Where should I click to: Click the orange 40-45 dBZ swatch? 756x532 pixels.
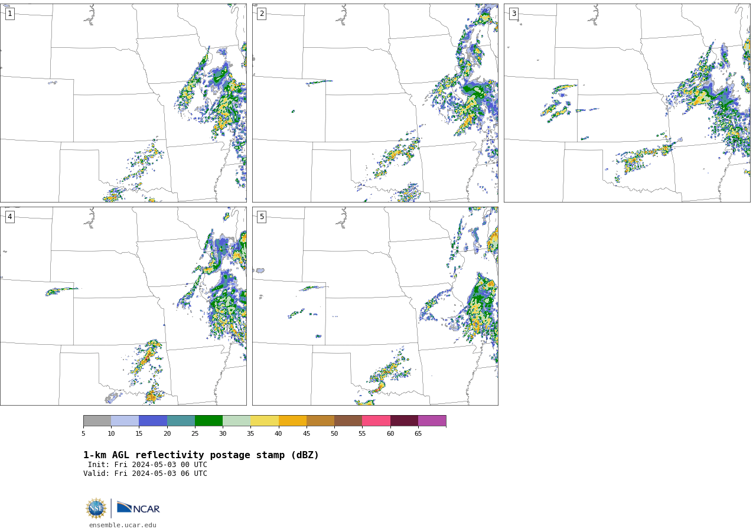[x=292, y=420]
